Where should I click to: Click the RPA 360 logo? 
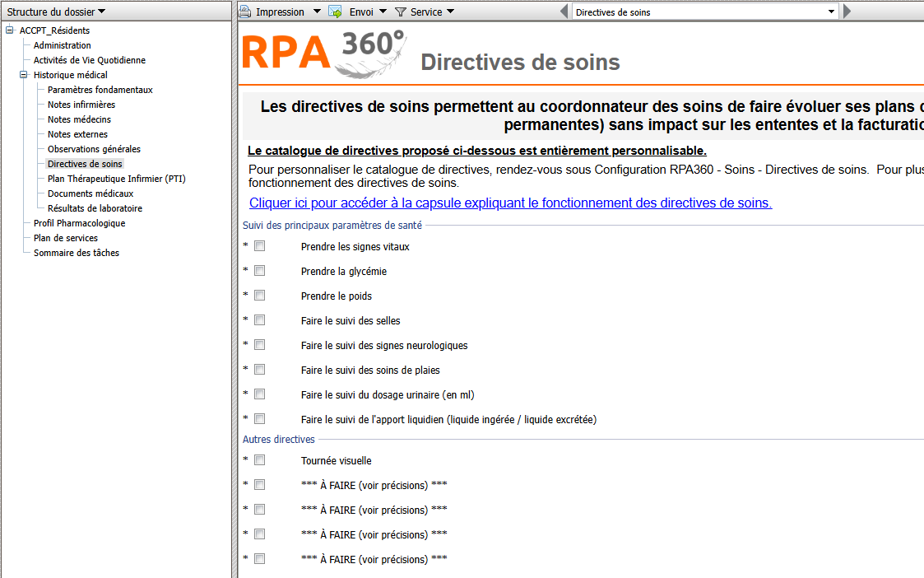coord(323,54)
